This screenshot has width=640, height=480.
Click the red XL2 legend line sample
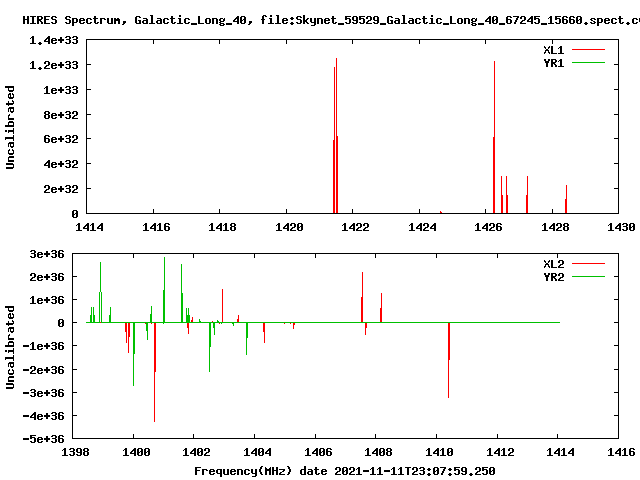click(x=588, y=264)
